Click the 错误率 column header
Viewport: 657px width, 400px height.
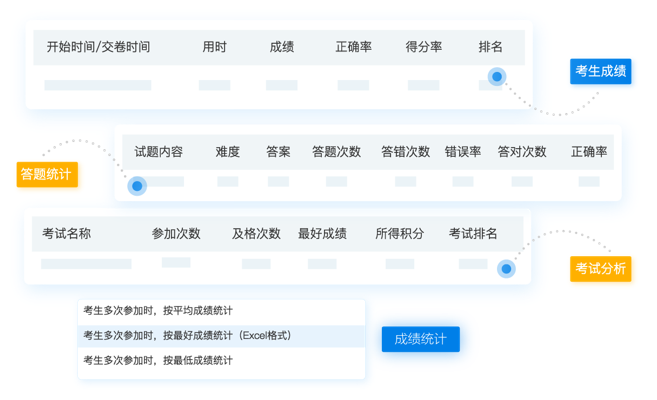coord(463,152)
